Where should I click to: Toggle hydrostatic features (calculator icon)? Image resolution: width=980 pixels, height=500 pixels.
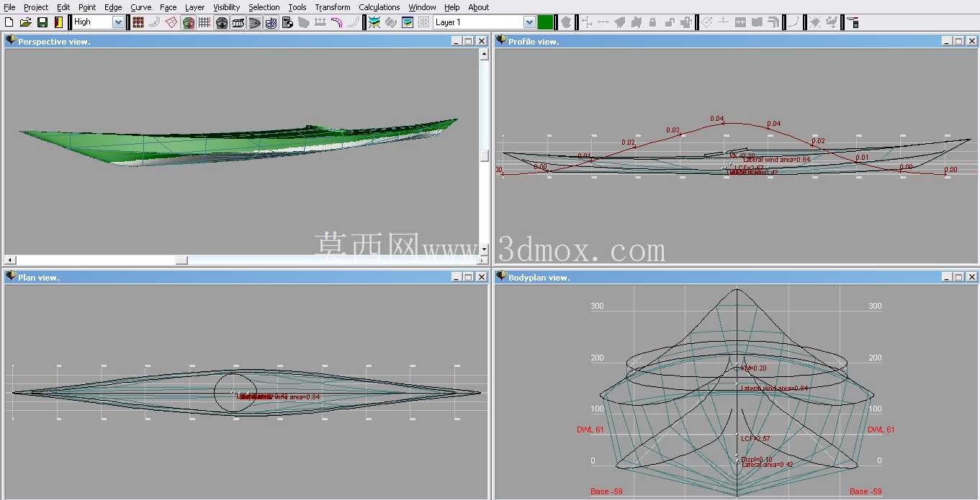[x=287, y=22]
